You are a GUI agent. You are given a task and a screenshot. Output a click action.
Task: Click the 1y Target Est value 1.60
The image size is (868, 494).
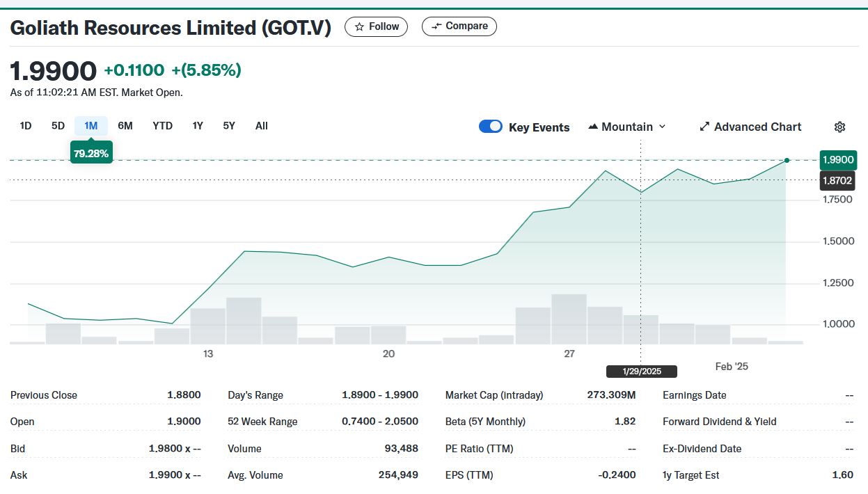coord(842,475)
